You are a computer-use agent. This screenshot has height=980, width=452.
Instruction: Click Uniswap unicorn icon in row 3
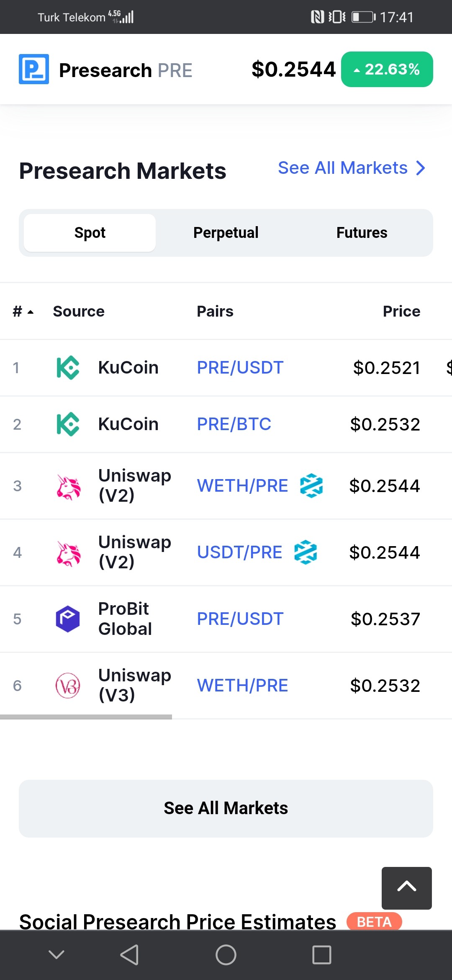pyautogui.click(x=68, y=487)
